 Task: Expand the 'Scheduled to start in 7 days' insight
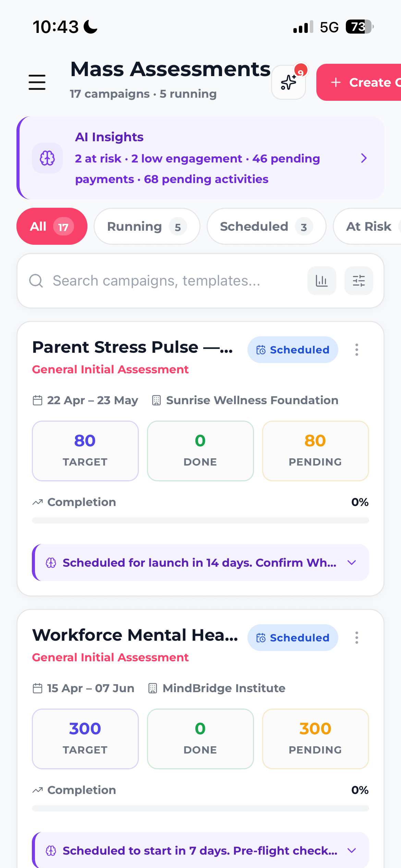(352, 851)
